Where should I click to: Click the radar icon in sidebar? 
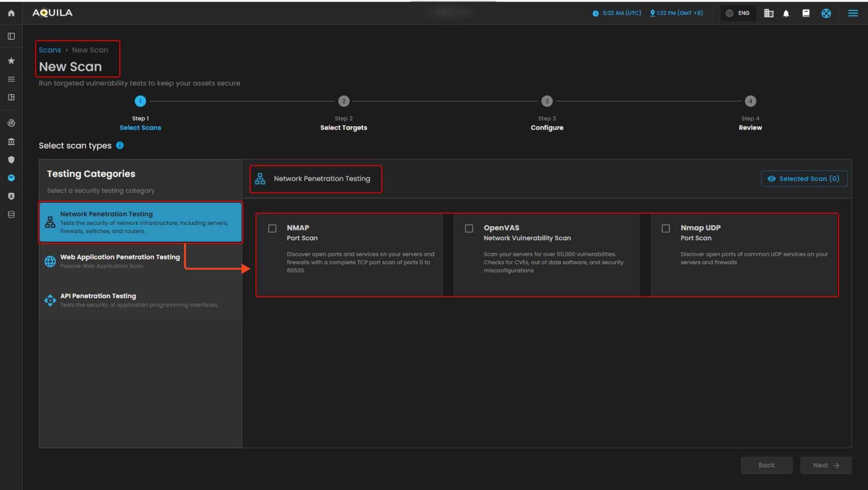coord(11,123)
